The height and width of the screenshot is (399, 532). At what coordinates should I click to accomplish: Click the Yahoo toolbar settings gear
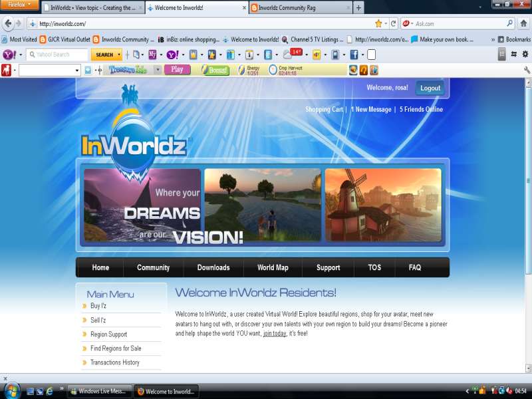pos(525,54)
